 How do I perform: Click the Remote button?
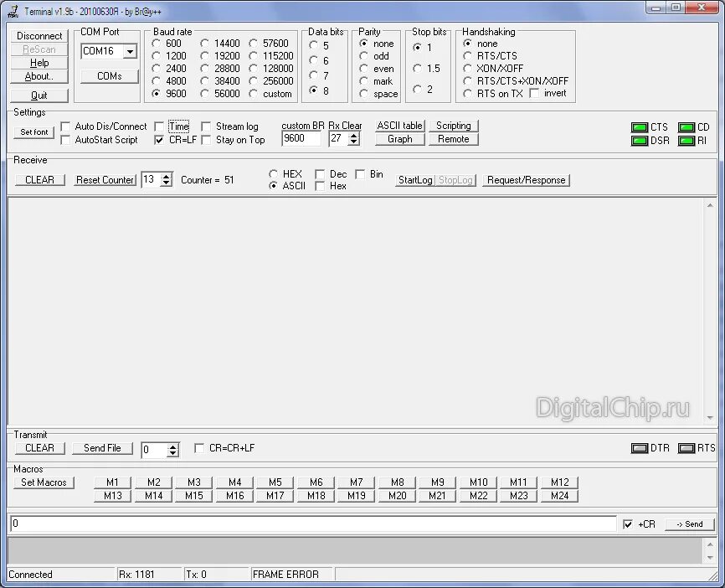pos(454,139)
